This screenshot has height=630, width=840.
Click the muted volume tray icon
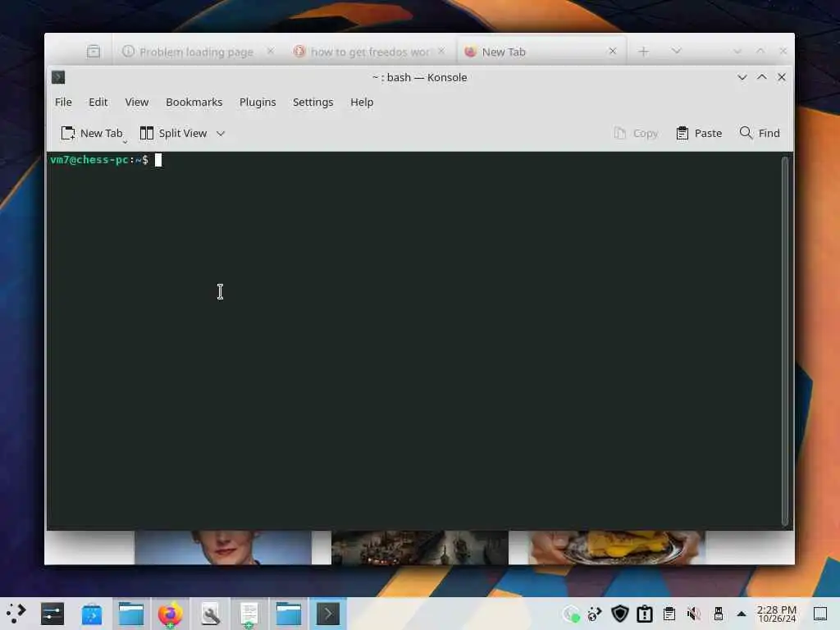[694, 614]
